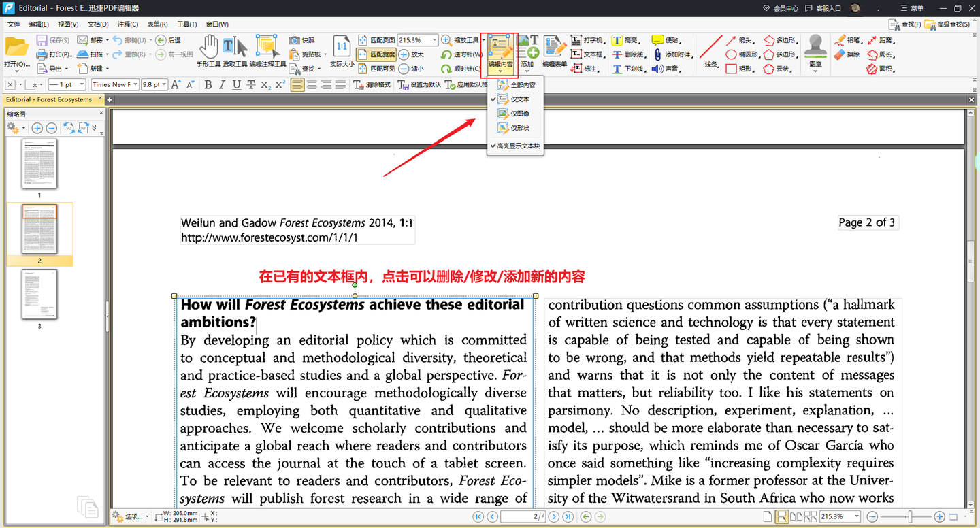Click Set as Default (设置为默认) button
Screen dimensions: 980x528
420,85
